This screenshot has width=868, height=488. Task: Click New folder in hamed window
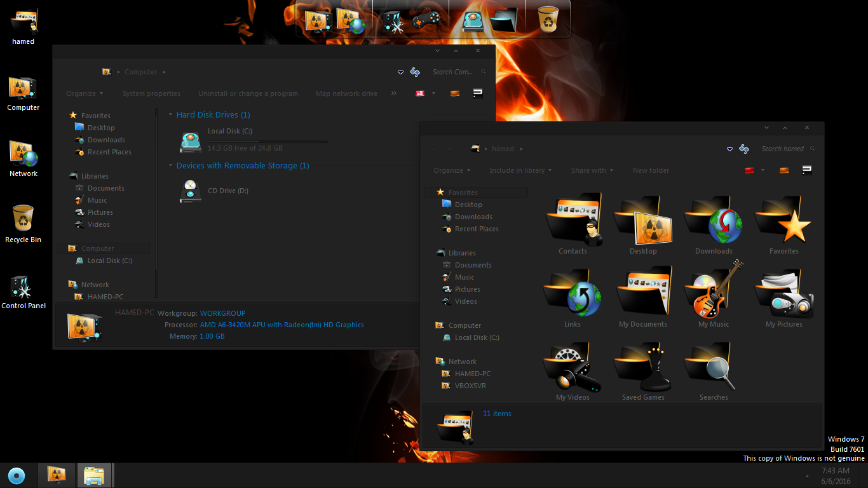coord(651,170)
